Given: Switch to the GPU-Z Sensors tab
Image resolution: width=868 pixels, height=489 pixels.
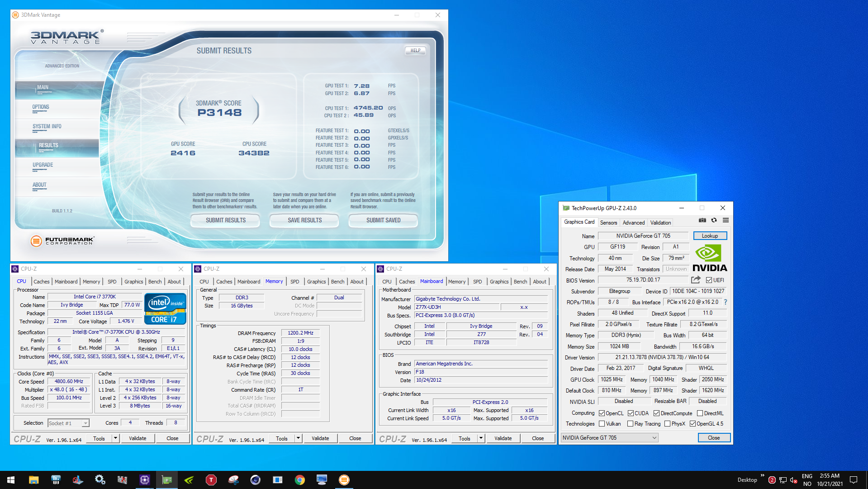Looking at the screenshot, I should [608, 223].
